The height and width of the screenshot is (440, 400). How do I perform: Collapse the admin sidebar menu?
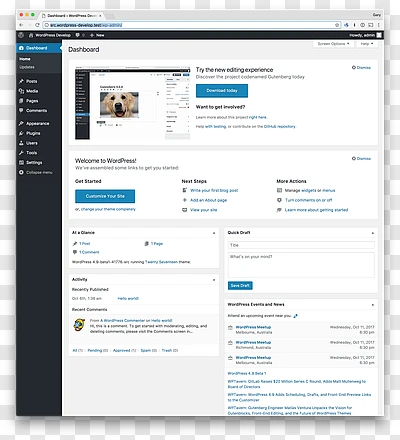[x=36, y=172]
